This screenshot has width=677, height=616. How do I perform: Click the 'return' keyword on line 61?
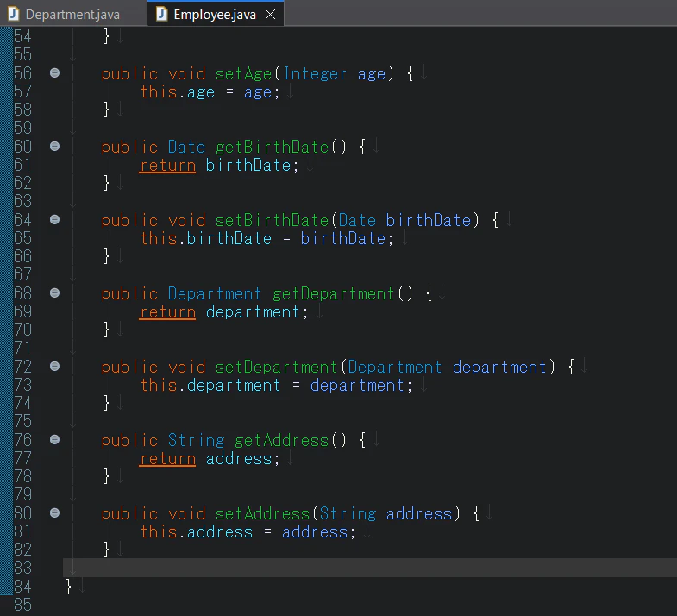(x=167, y=166)
